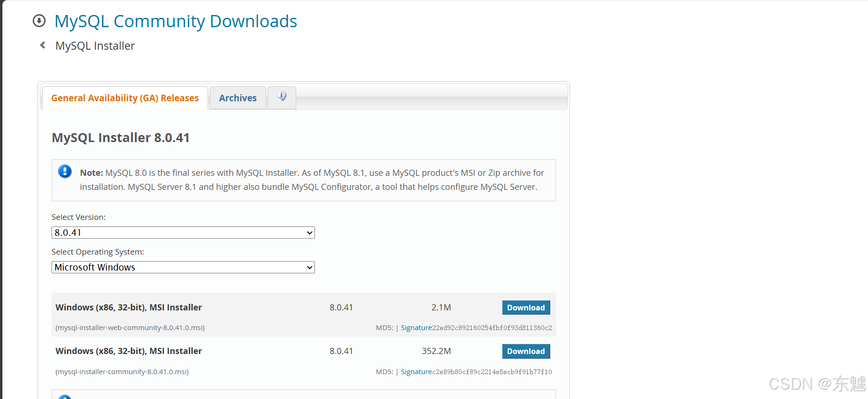868x399 pixels.
Task: Open the MySQL Community Downloads heading link
Action: 176,21
